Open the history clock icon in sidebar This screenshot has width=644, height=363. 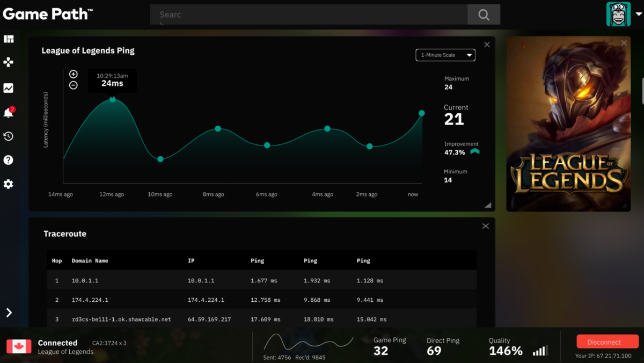click(9, 136)
